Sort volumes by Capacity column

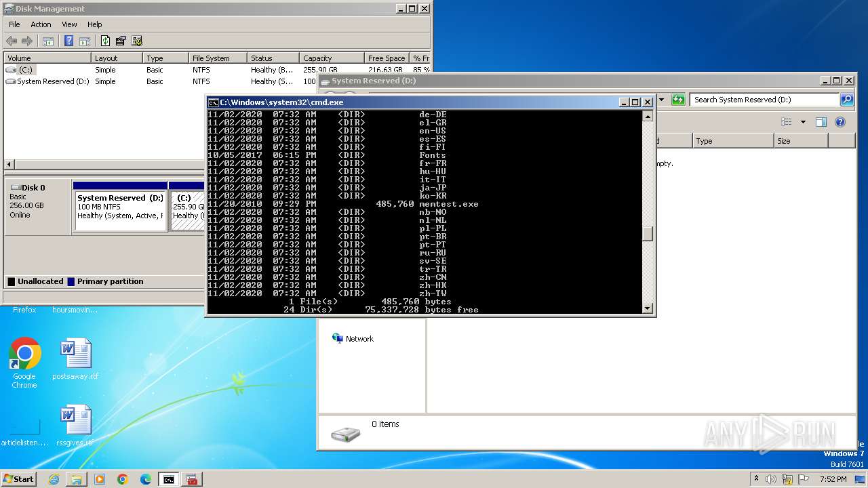pyautogui.click(x=332, y=58)
